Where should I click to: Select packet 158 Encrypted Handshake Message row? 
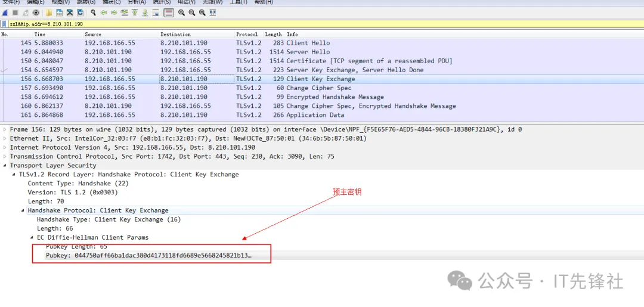[322, 97]
